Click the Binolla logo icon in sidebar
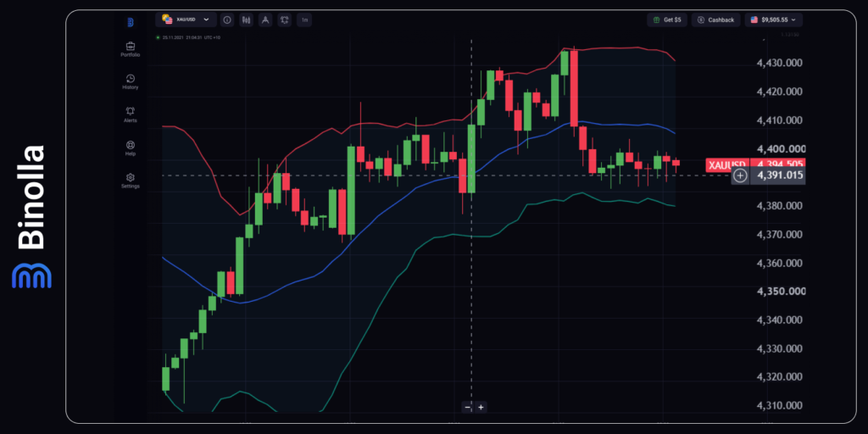868x434 pixels. click(130, 22)
